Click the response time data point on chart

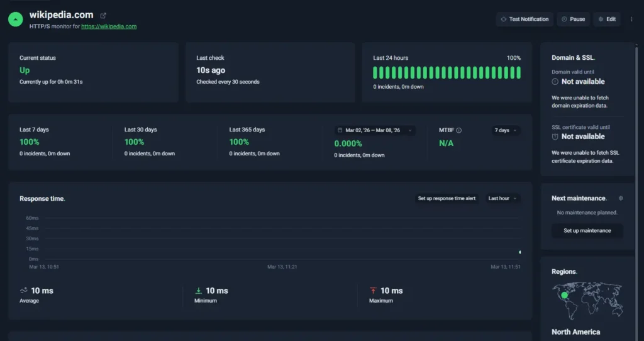click(520, 252)
